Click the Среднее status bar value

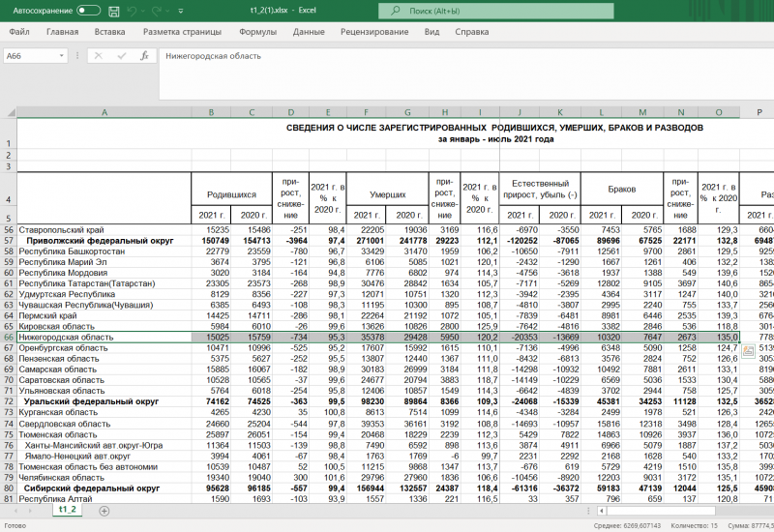627,525
